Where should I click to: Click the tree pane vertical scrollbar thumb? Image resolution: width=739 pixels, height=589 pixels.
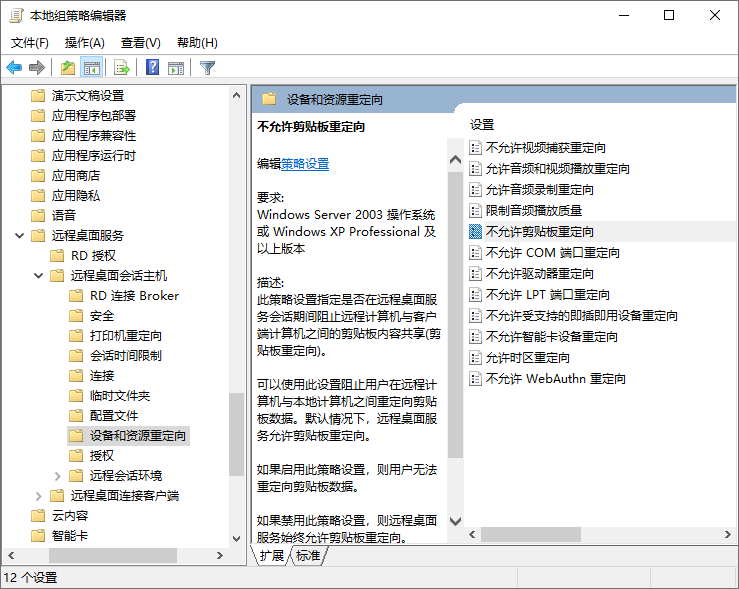(x=237, y=434)
